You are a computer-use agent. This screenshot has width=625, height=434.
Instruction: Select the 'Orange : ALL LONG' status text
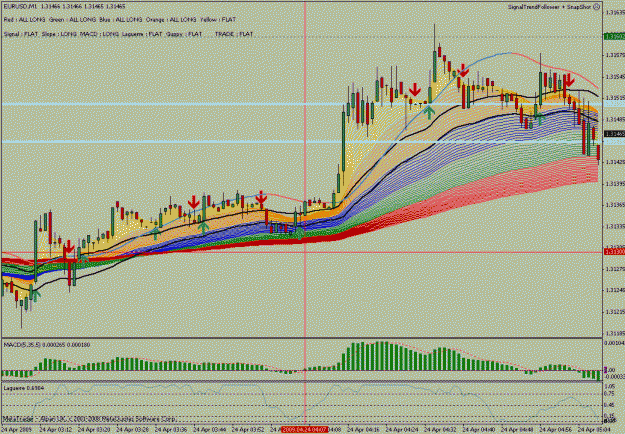click(171, 20)
